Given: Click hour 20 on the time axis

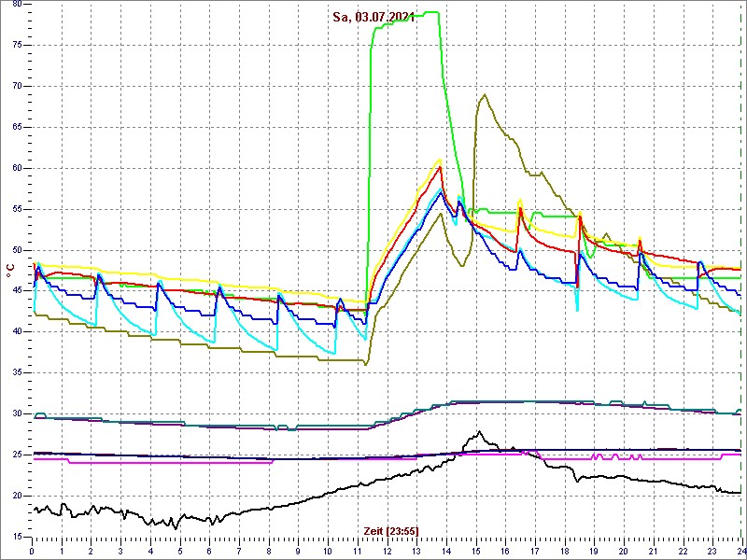Looking at the screenshot, I should coord(623,552).
